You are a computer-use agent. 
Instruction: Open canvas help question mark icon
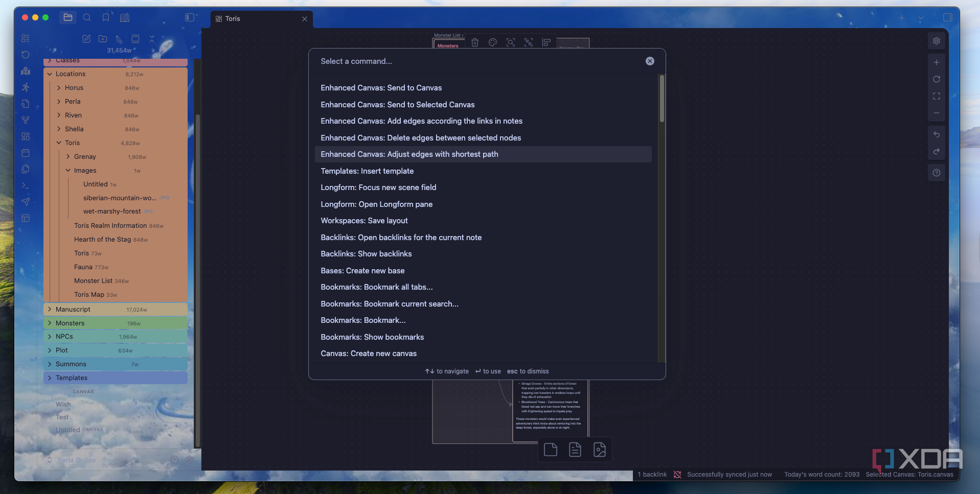click(937, 173)
